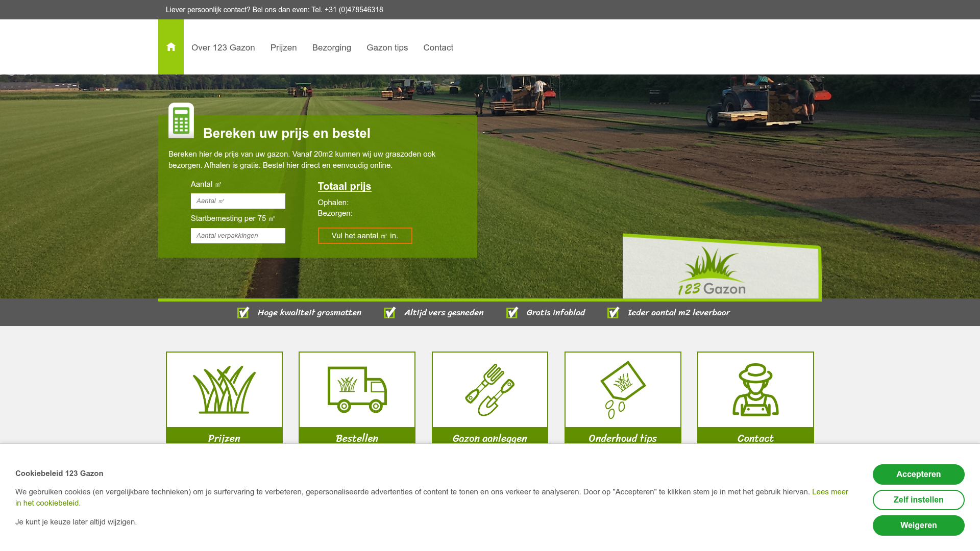Open the Prijzen menu item in navigation
Screen dimensions: 980x551
tap(283, 47)
